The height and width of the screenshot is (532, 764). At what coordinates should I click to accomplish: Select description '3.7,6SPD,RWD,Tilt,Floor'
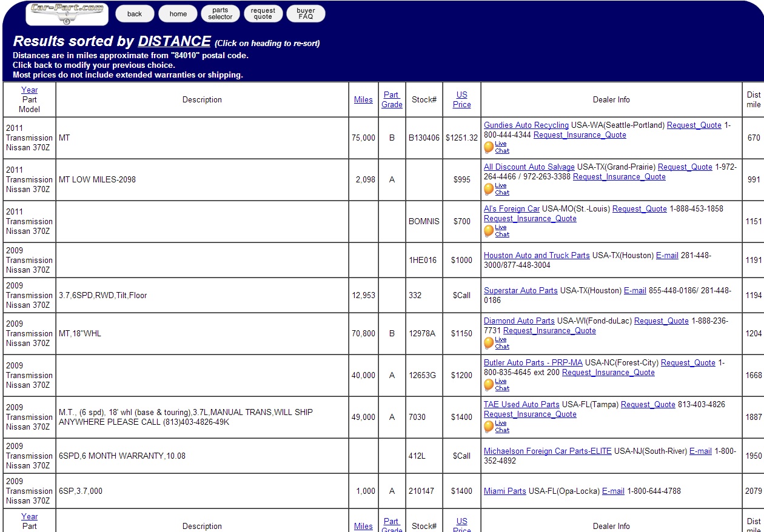click(x=102, y=296)
